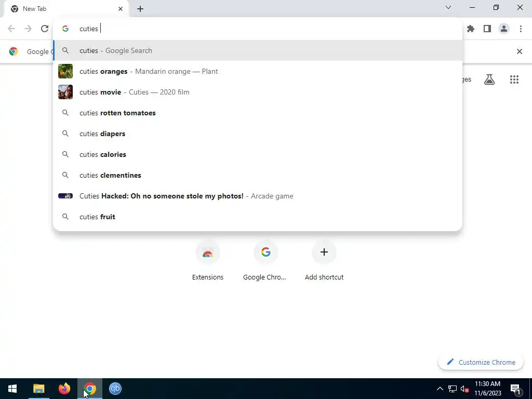Show hidden system tray icons
The image size is (532, 399).
point(440,389)
